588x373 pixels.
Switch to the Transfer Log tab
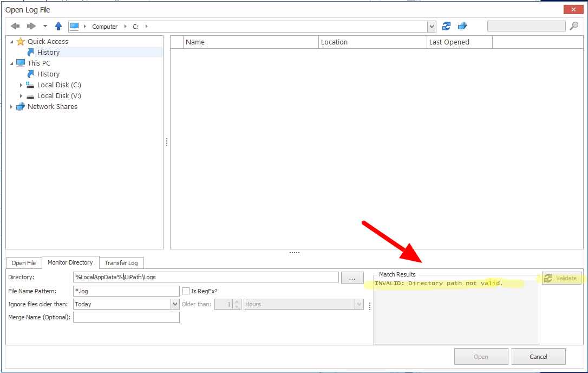click(121, 263)
